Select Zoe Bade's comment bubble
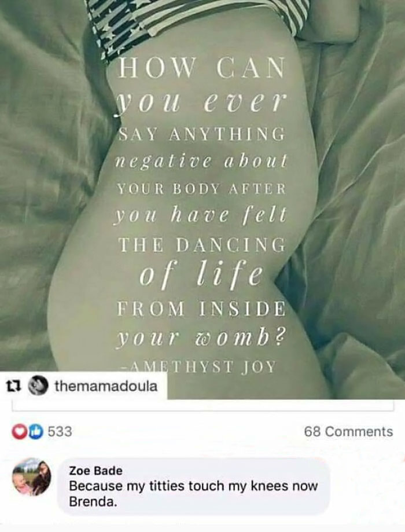405x532 pixels. (194, 486)
